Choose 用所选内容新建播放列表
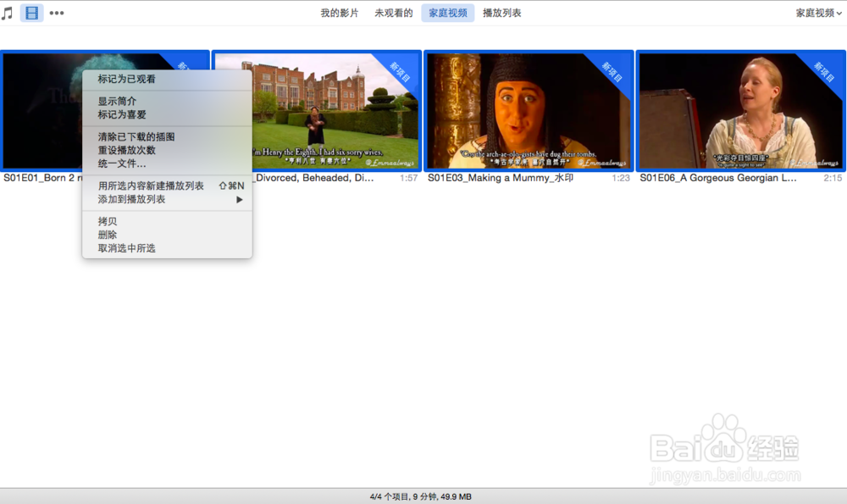Image resolution: width=847 pixels, height=504 pixels. [167, 186]
